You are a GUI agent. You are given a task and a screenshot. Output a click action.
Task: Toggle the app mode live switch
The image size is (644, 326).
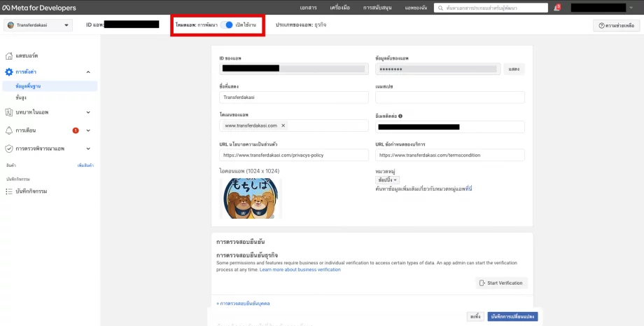226,25
